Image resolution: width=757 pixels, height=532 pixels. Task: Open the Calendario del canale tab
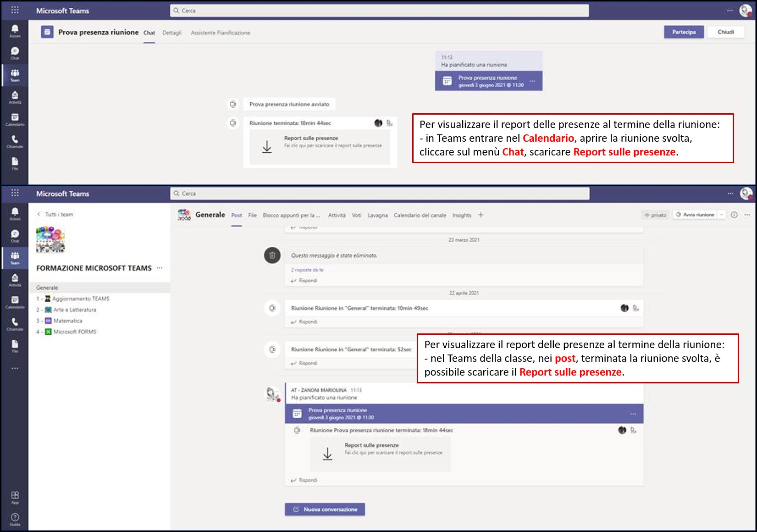pyautogui.click(x=420, y=215)
